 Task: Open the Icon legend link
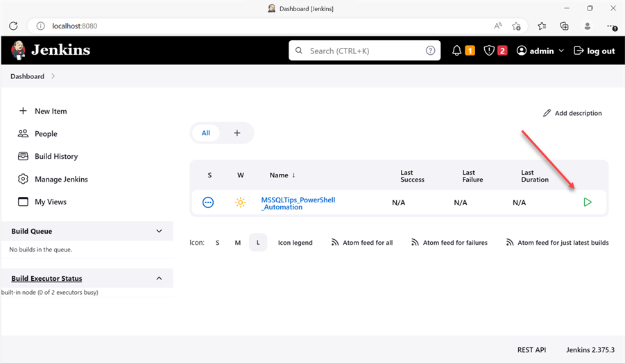(x=295, y=243)
